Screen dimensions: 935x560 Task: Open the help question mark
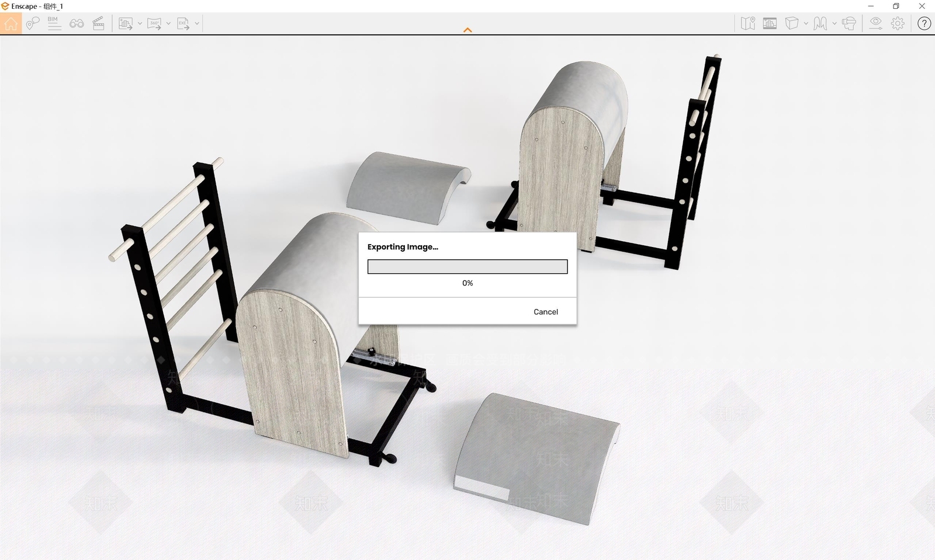(x=924, y=23)
